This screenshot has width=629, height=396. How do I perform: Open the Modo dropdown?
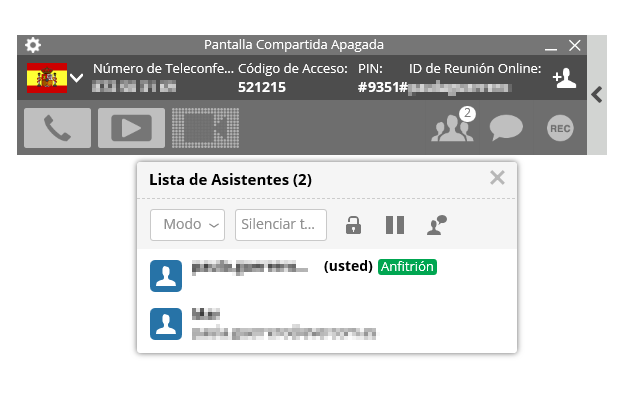click(187, 225)
